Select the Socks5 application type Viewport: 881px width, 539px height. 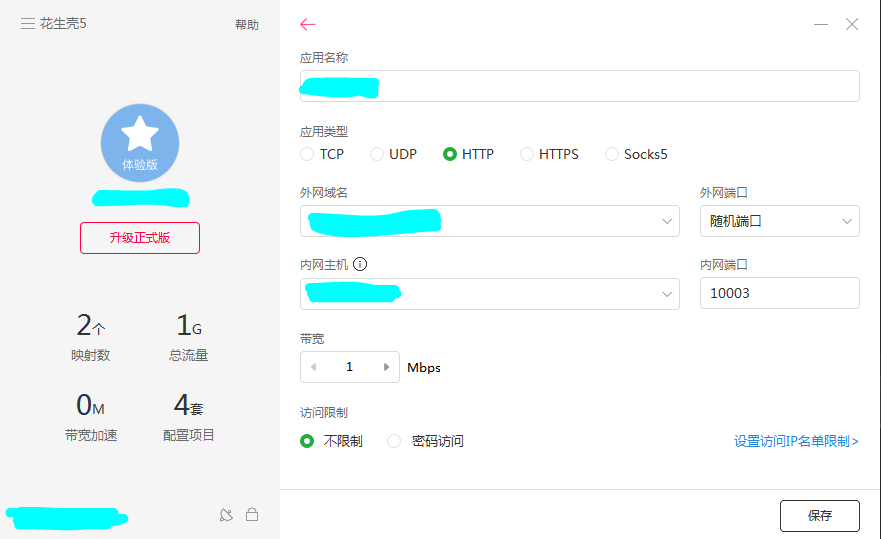pyautogui.click(x=636, y=154)
